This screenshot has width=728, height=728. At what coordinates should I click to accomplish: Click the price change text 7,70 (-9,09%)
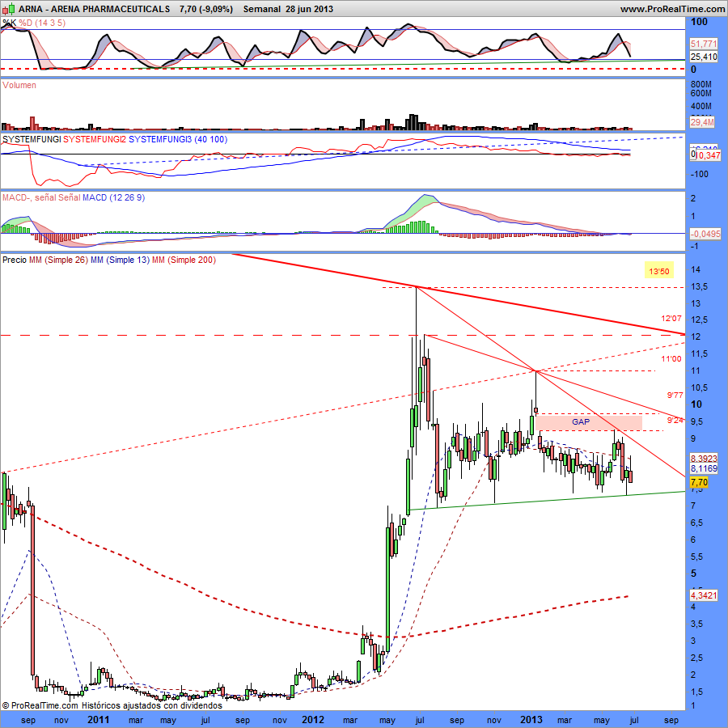pyautogui.click(x=206, y=9)
